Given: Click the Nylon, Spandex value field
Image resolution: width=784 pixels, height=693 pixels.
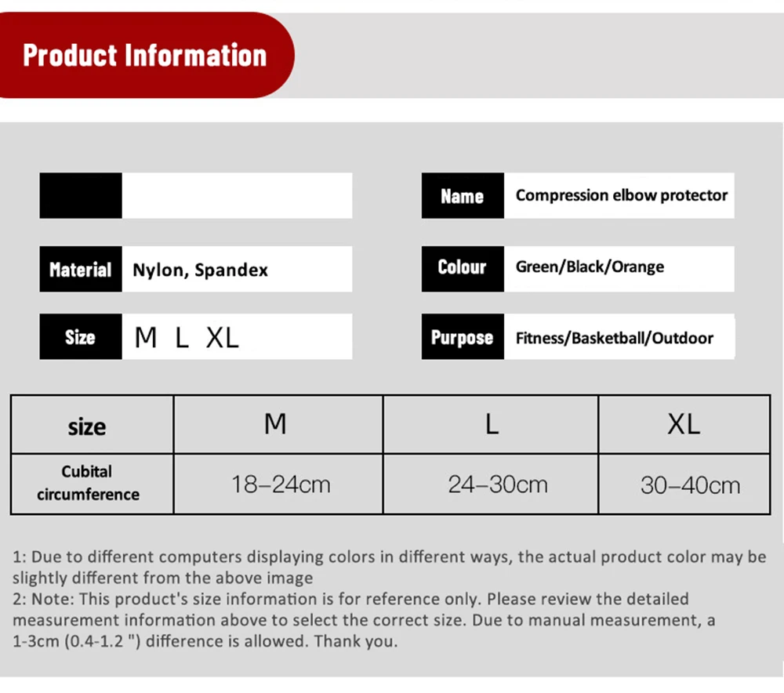Looking at the screenshot, I should [x=201, y=270].
